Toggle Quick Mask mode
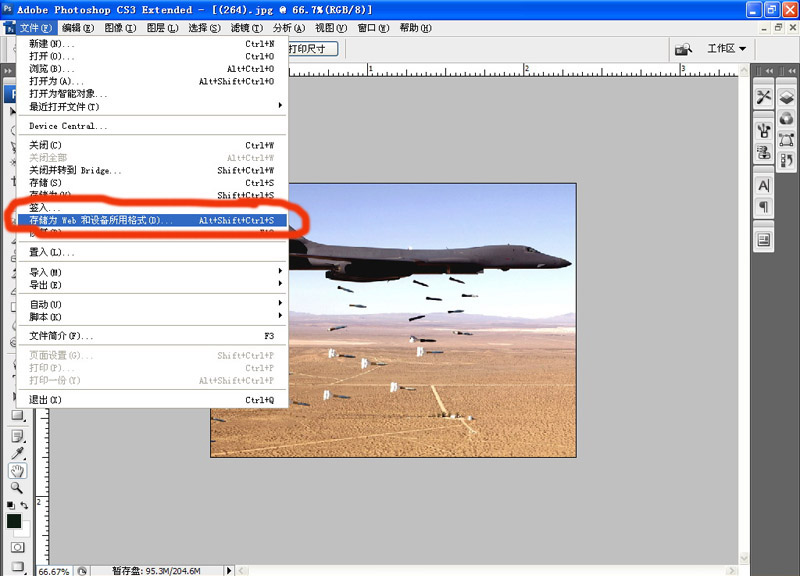The width and height of the screenshot is (800, 576). click(x=17, y=547)
